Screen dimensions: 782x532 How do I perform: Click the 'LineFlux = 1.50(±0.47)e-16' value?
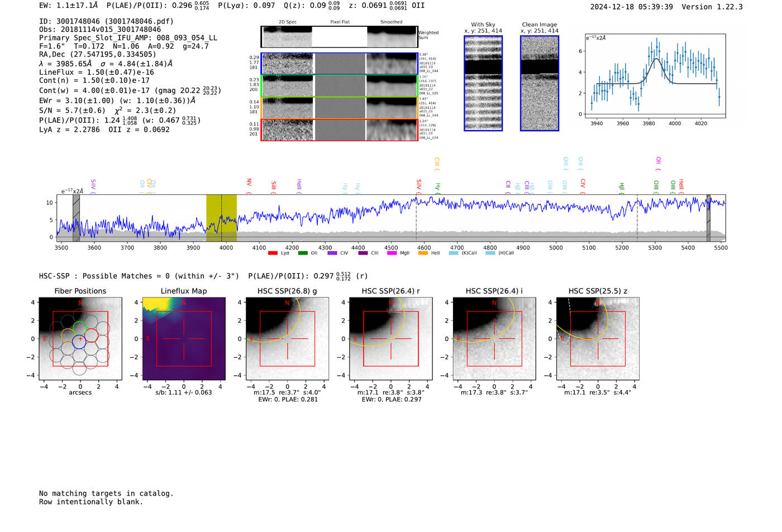(97, 72)
